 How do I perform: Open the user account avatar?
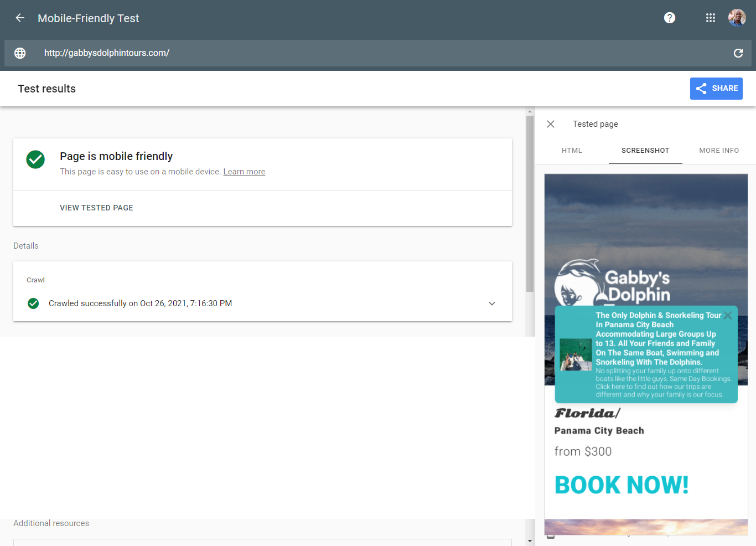coord(737,18)
